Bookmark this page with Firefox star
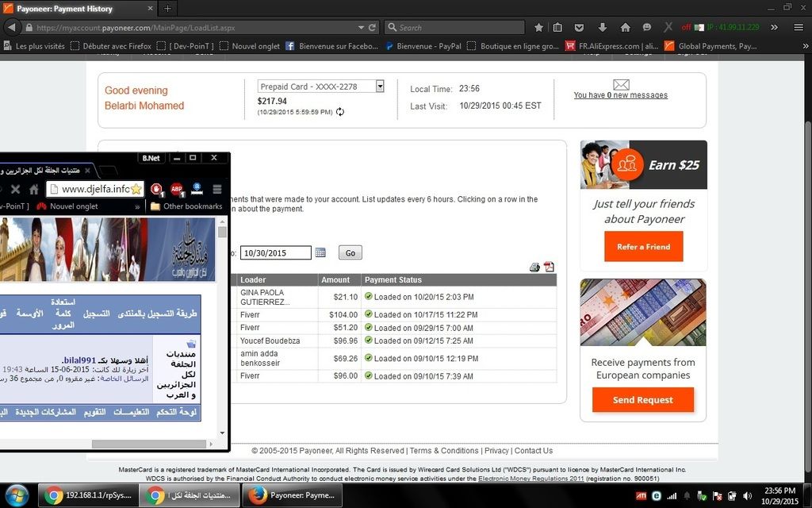This screenshot has height=508, width=812. click(538, 28)
